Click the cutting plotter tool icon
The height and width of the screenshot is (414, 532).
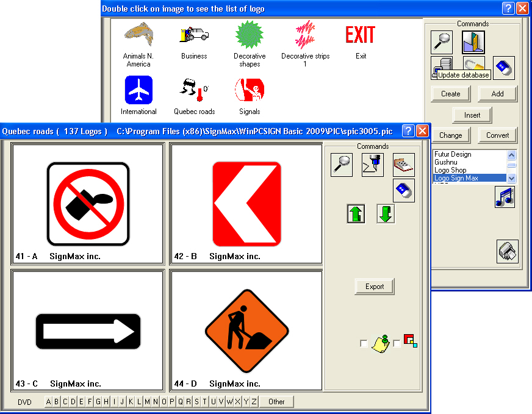pyautogui.click(x=372, y=165)
